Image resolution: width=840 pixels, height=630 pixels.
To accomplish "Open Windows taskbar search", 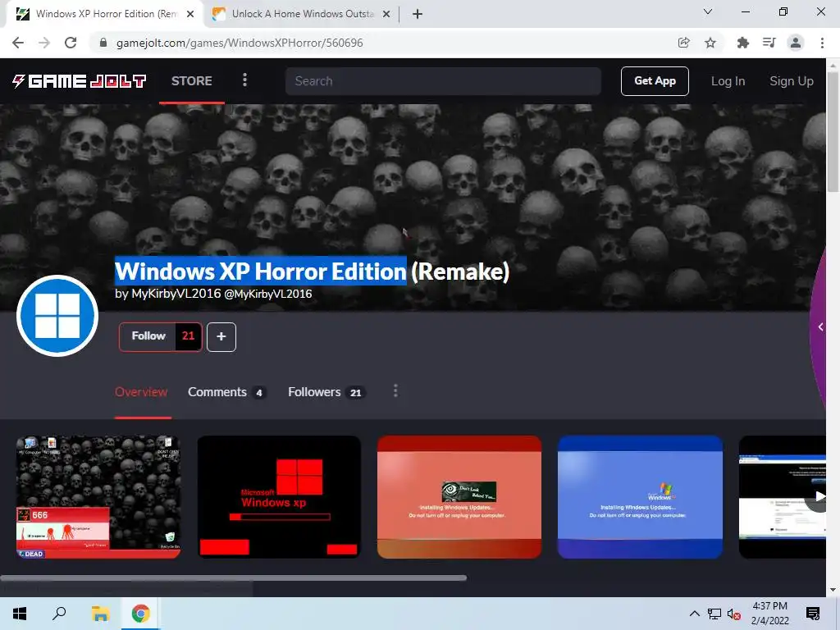I will click(59, 614).
